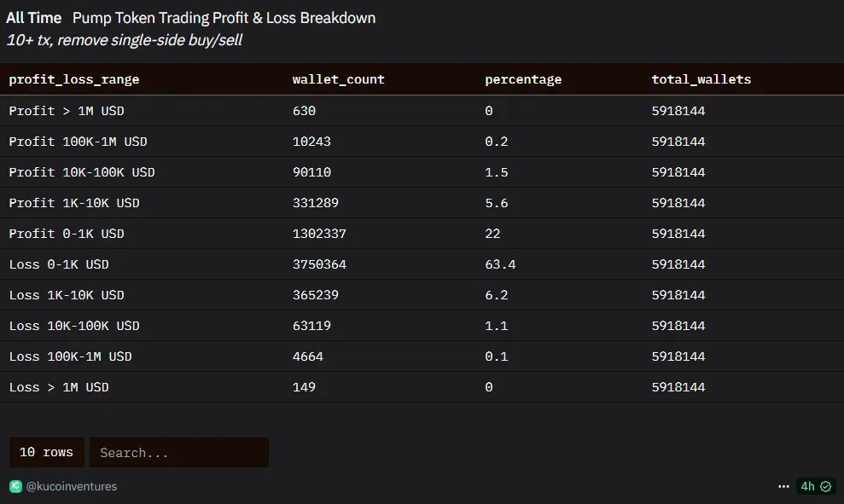Click the 4h last-updated badge
This screenshot has width=844, height=504.
coord(816,486)
